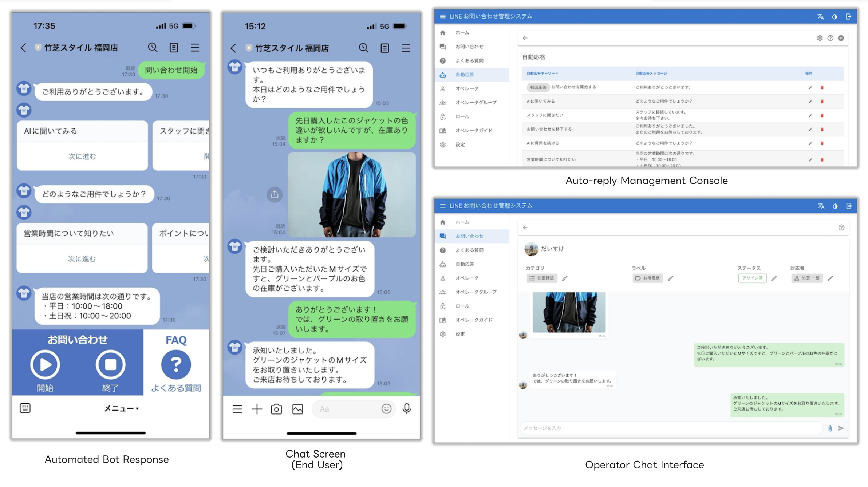Click the microphone icon in chat input
This screenshot has width=868, height=487.
click(x=407, y=409)
